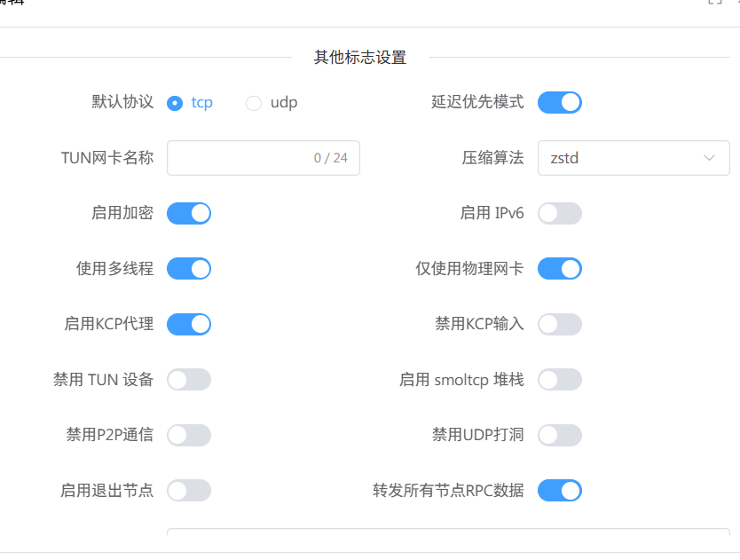740x560 pixels.
Task: Enable 启用 smoltcp 堆栈 switch
Action: click(559, 380)
